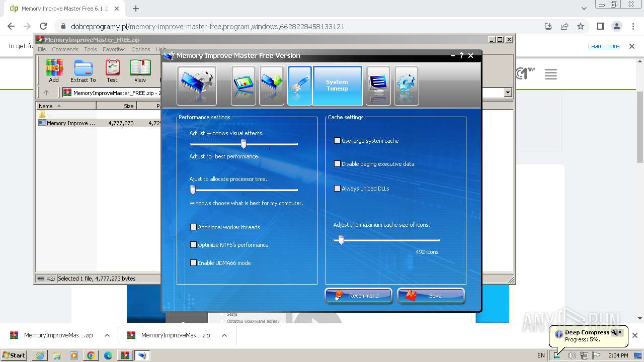Enable Additional worker threads

[193, 227]
